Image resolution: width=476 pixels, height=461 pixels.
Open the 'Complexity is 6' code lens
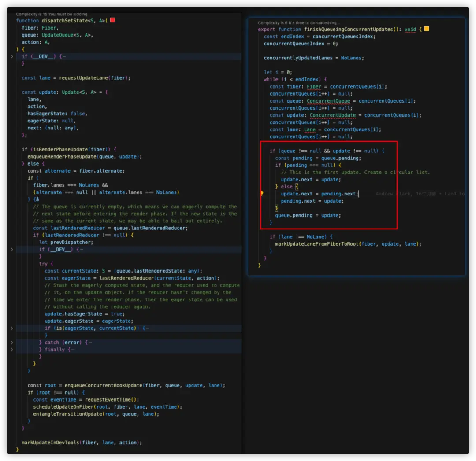click(x=299, y=23)
